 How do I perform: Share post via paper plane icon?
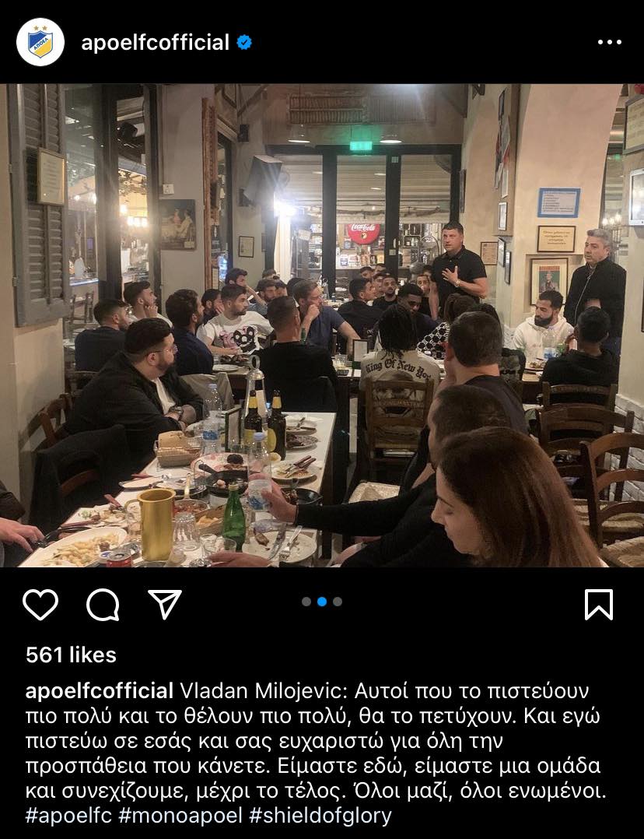(165, 605)
